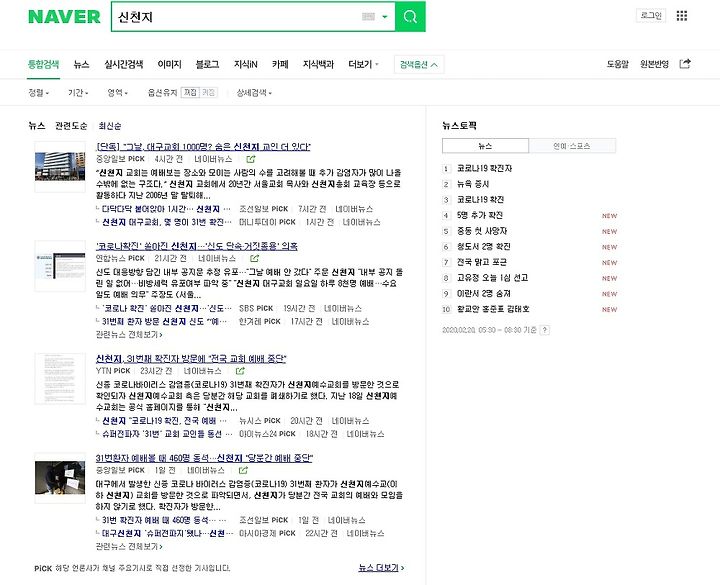Turn 옵션유지 to 꺼짐
The width and height of the screenshot is (720, 585).
pos(190,93)
